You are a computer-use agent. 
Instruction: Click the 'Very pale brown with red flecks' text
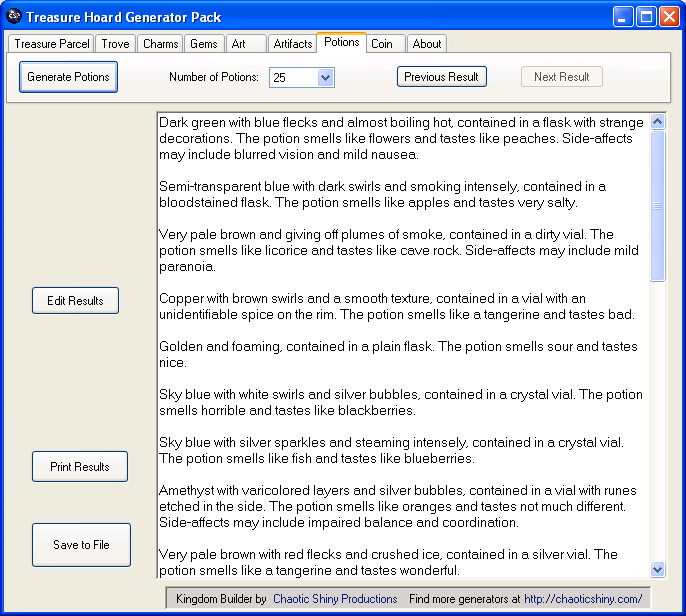[388, 562]
